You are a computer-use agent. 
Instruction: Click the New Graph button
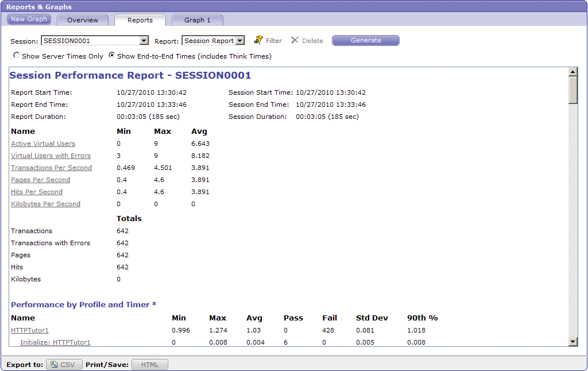(x=29, y=19)
